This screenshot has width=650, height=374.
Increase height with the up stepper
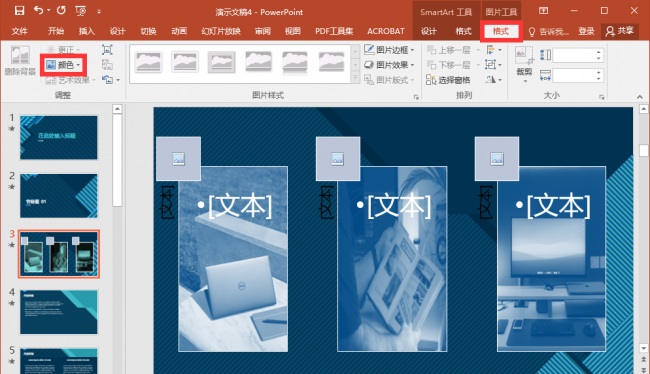click(x=599, y=52)
